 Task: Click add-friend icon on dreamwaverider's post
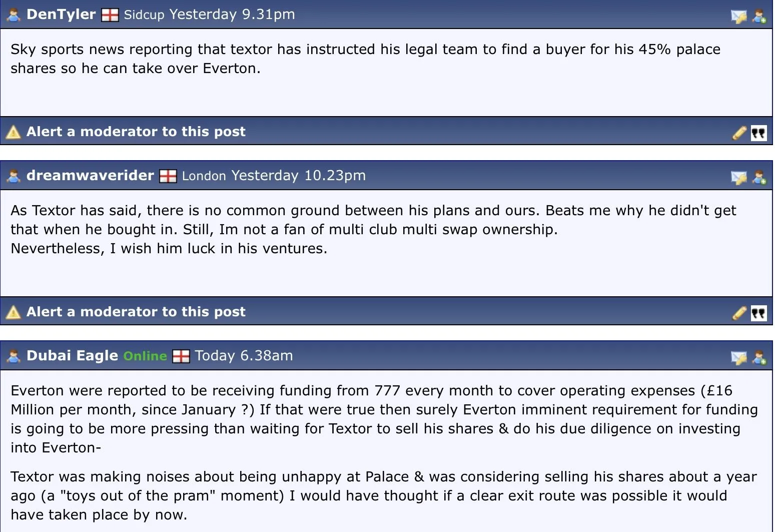pyautogui.click(x=759, y=178)
